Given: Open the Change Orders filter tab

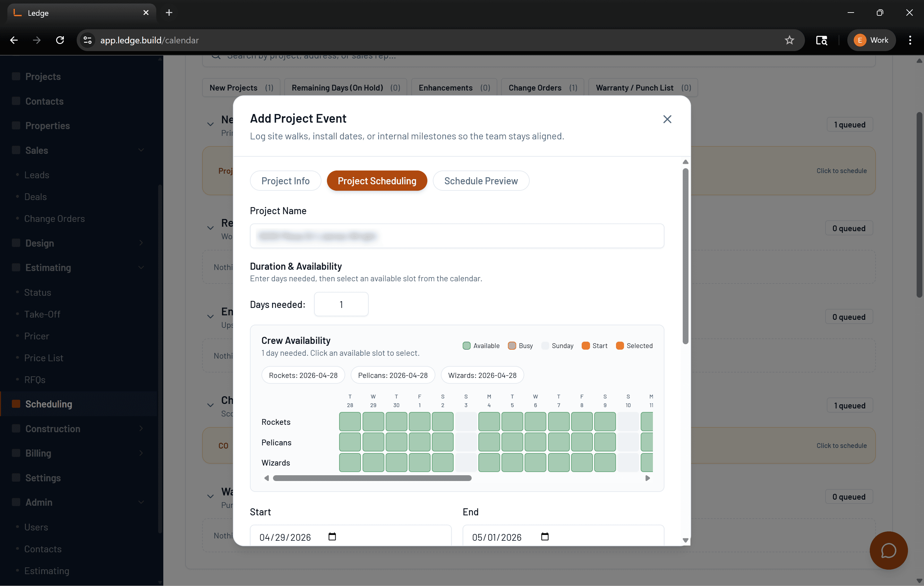Looking at the screenshot, I should pyautogui.click(x=543, y=88).
